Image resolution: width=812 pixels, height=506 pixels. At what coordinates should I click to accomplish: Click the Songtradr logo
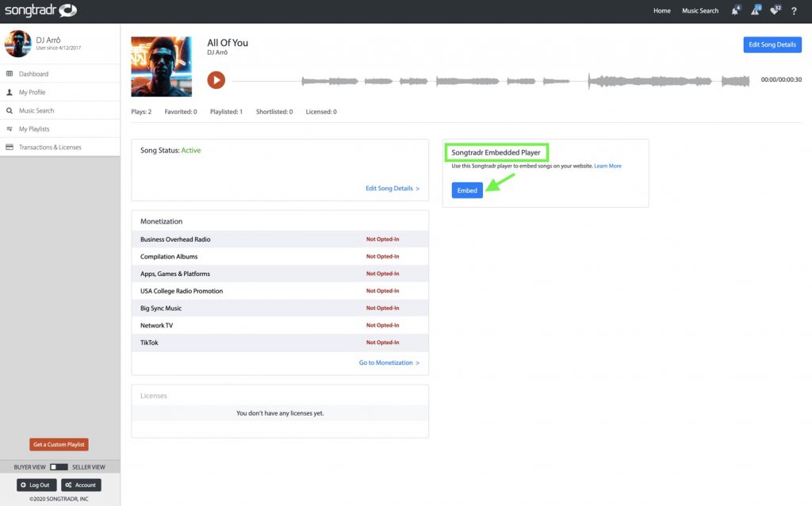(40, 11)
